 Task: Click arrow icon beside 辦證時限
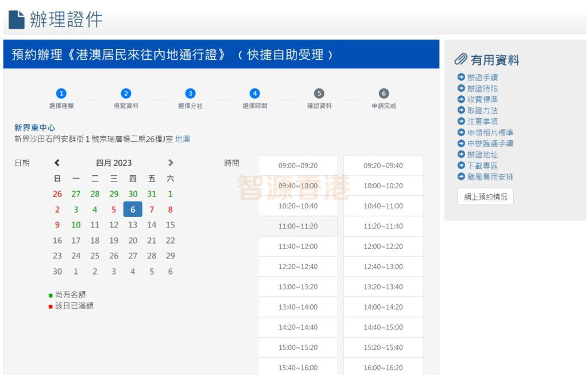461,88
